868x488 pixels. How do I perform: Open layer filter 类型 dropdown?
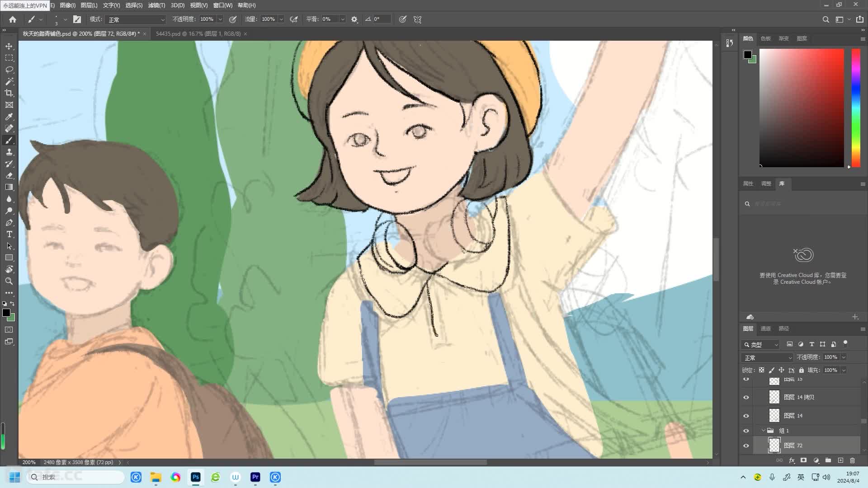point(760,344)
